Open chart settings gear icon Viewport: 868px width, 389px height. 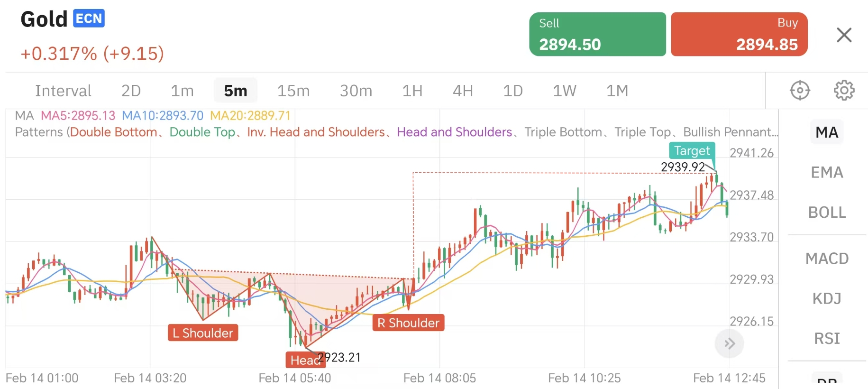tap(844, 90)
